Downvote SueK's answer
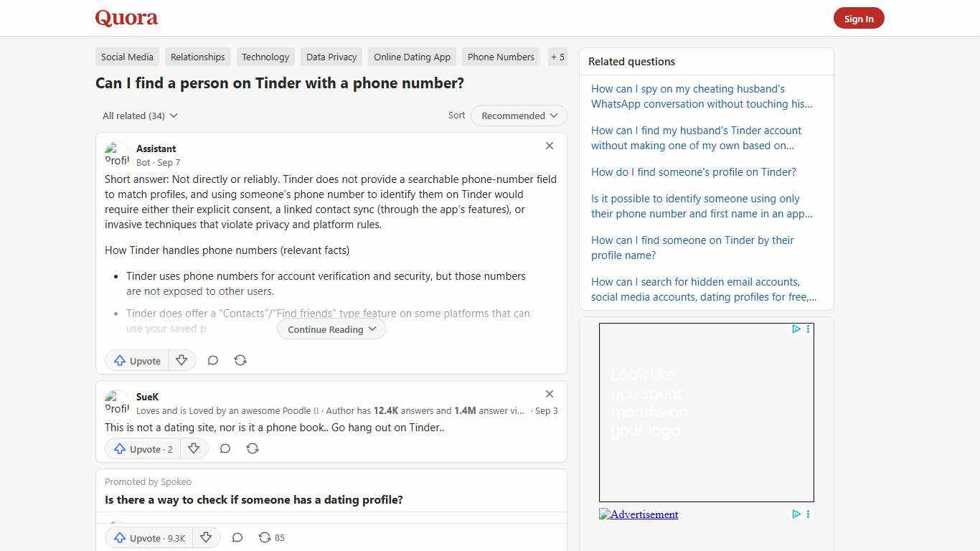The width and height of the screenshot is (980, 551). pos(194,448)
